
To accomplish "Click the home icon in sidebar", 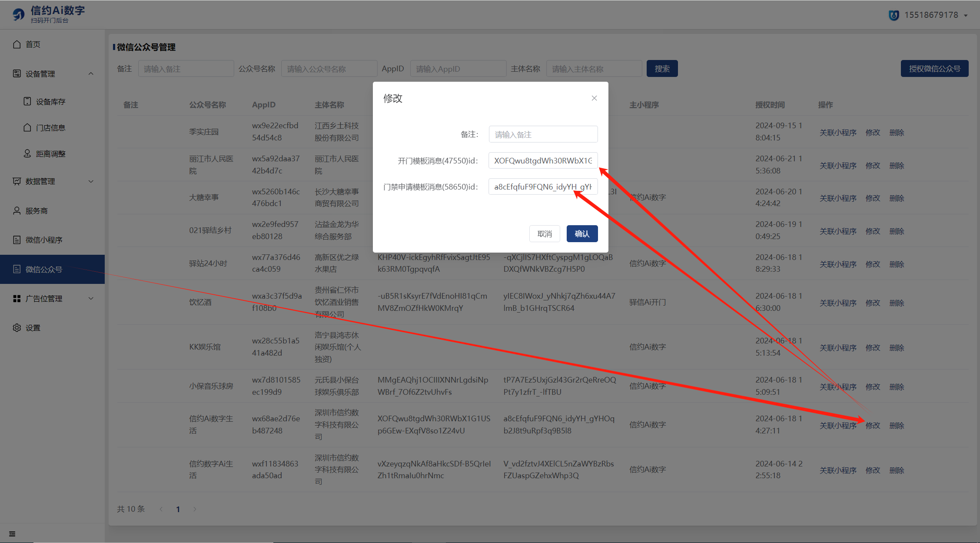I will [17, 44].
